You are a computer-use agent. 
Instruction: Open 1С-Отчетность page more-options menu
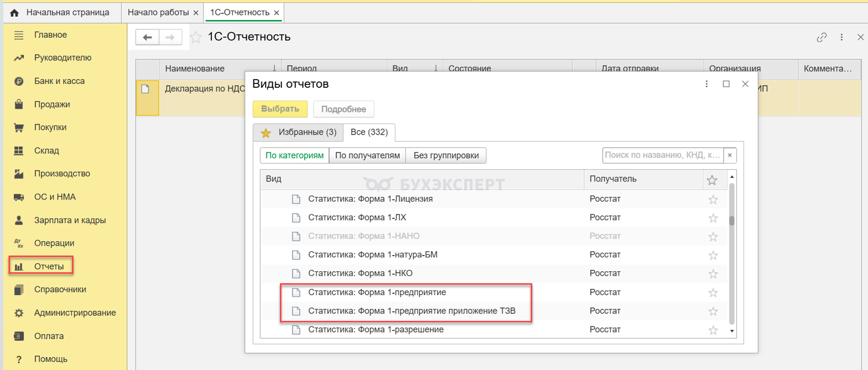tap(842, 37)
